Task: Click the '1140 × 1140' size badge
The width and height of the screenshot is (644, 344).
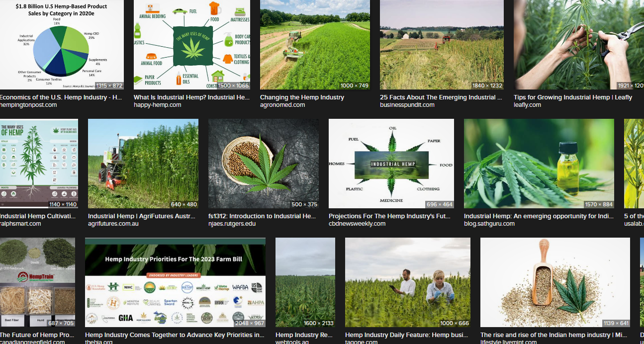Action: click(x=63, y=204)
